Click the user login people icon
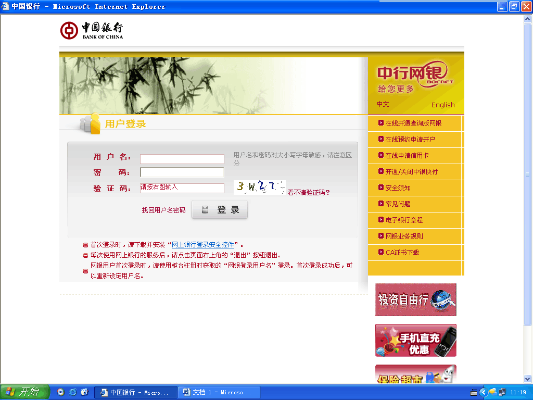The image size is (533, 400). pos(90,123)
